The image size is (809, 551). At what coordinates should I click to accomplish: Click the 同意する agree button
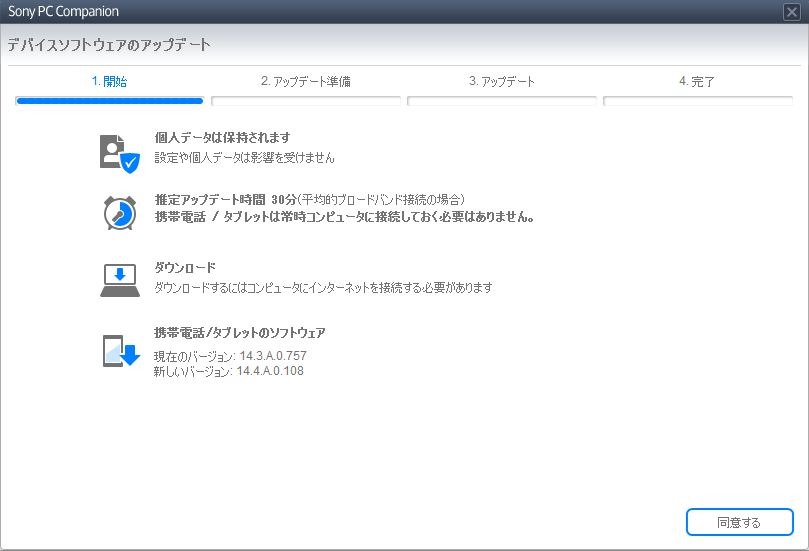739,522
